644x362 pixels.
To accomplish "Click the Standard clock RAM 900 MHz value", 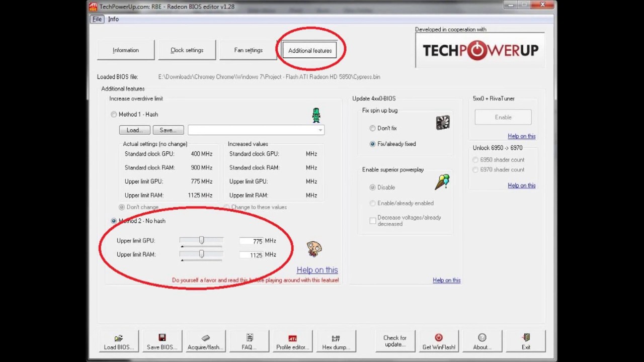I will 201,167.
